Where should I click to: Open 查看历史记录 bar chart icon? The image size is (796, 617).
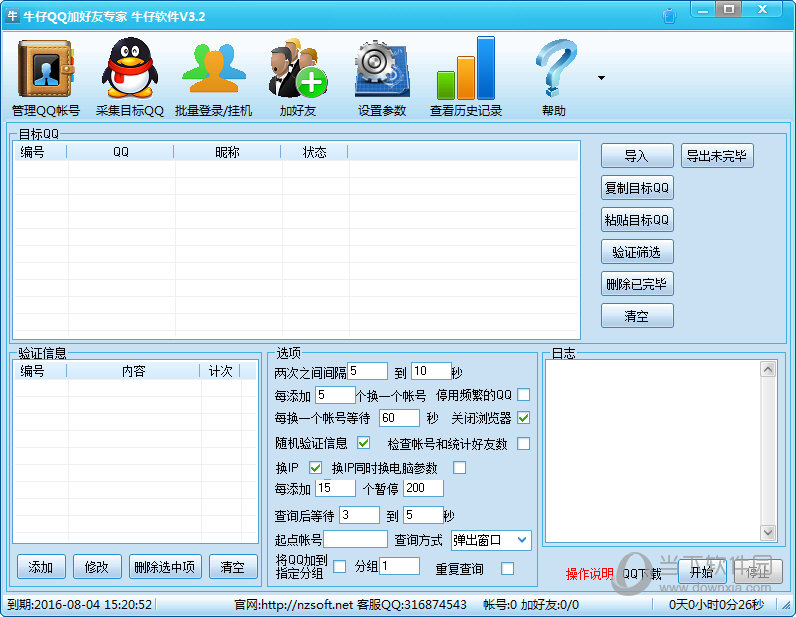[x=466, y=76]
